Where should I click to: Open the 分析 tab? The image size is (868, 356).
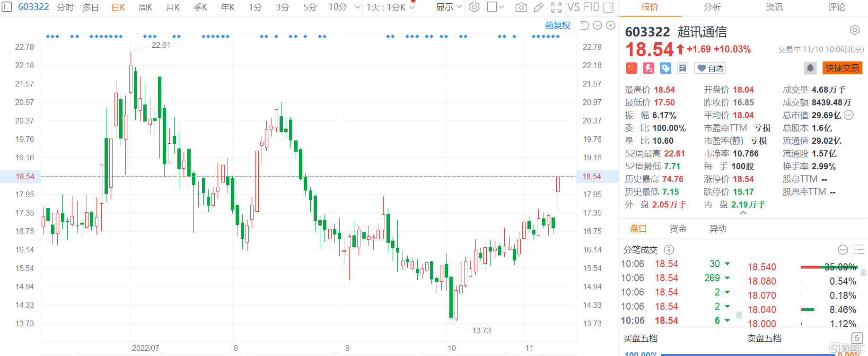(x=712, y=7)
